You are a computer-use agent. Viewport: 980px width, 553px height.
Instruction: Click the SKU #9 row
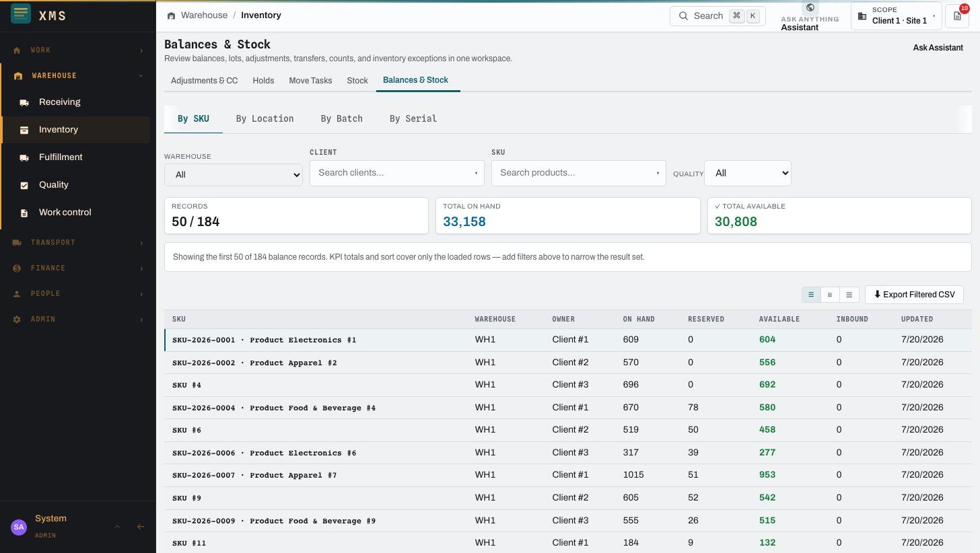tap(567, 498)
